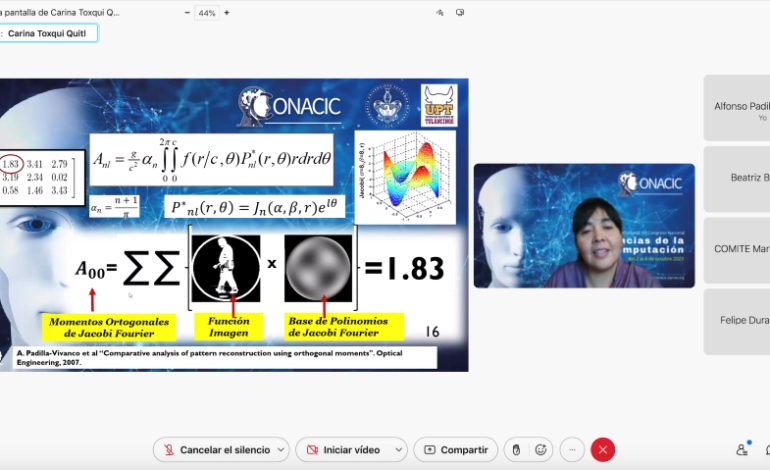The width and height of the screenshot is (770, 470).
Task: Click the Compartir screen share button
Action: 455,450
